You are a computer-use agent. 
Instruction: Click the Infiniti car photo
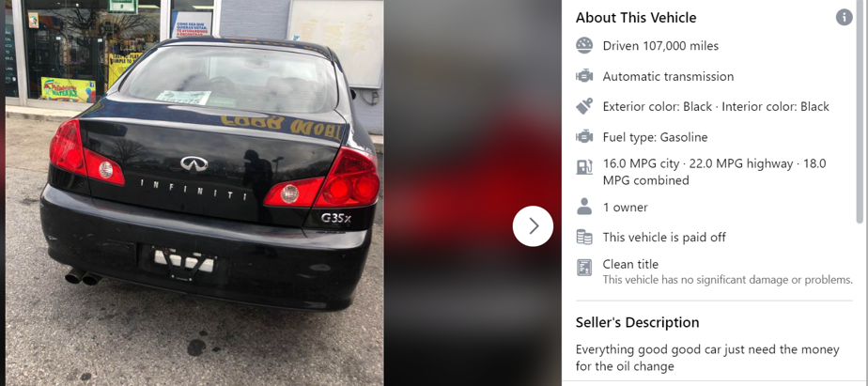coord(194,193)
